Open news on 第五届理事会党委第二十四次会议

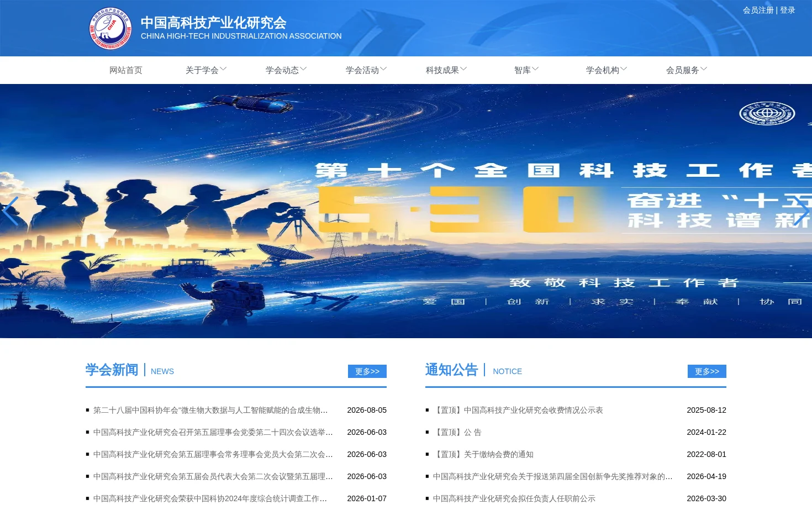pos(213,432)
